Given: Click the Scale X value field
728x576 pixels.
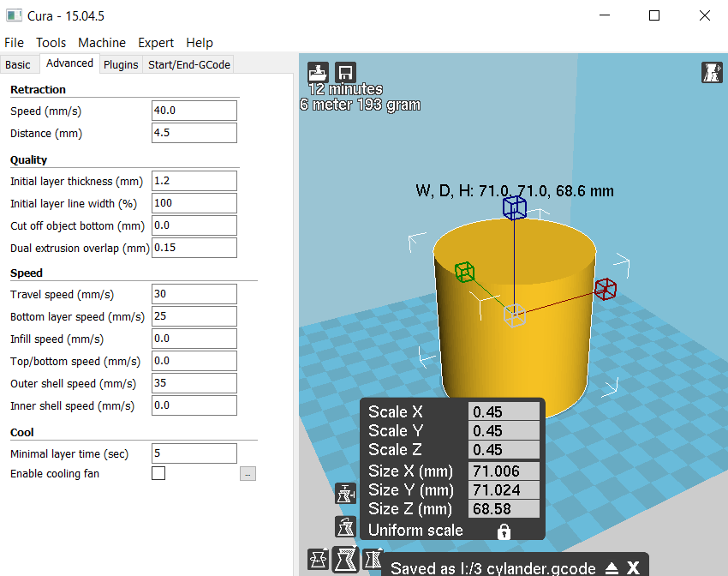Looking at the screenshot, I should point(504,411).
